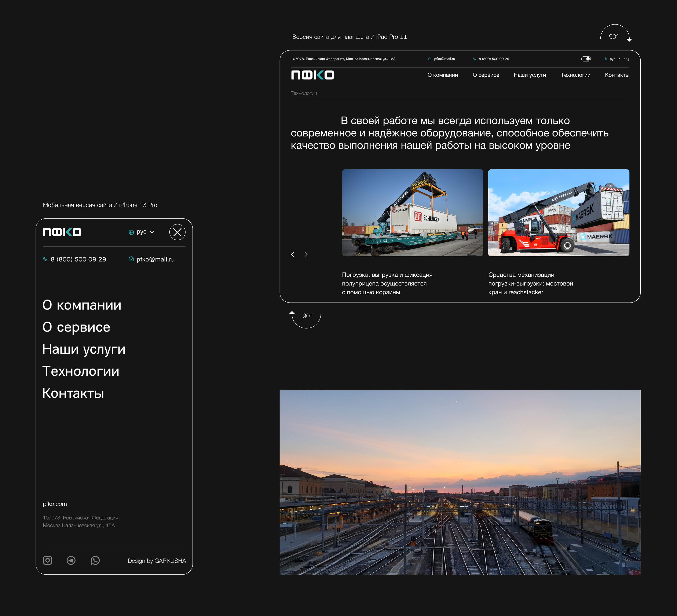Viewport: 677px width, 616px height.
Task: Go to the previous slide arrow
Action: [293, 254]
